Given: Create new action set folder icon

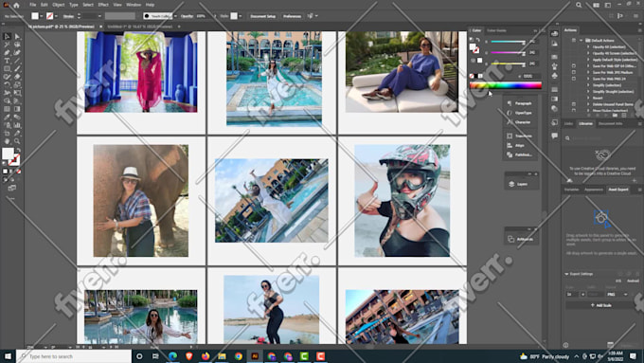Looking at the screenshot, I should point(615,116).
